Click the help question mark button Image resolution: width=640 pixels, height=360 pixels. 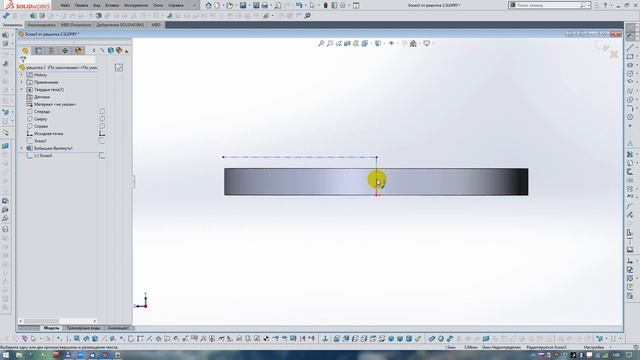(x=605, y=5)
